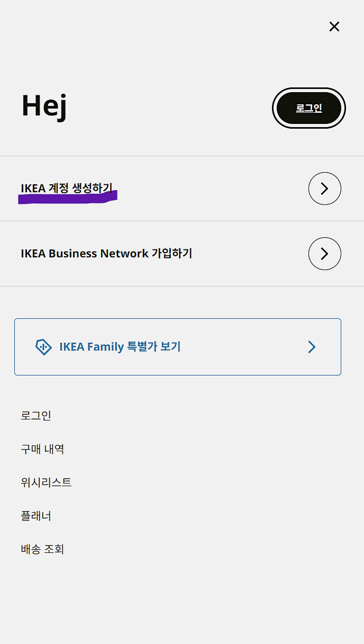This screenshot has height=644, width=364.
Task: Join via IKEA Business Network 가입하기 text
Action: coord(106,254)
